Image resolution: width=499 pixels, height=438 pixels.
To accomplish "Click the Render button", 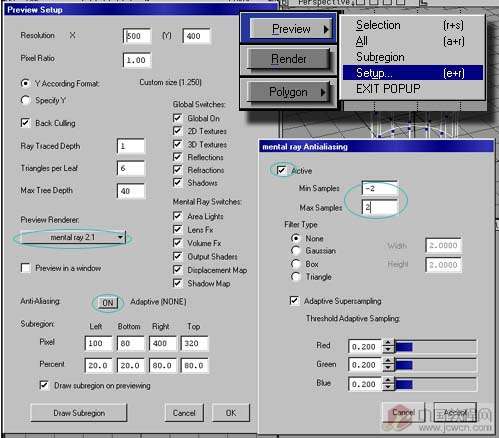I will 288,59.
